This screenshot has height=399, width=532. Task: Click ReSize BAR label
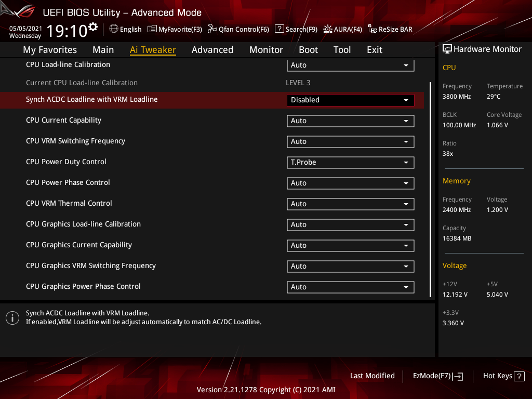click(x=395, y=30)
